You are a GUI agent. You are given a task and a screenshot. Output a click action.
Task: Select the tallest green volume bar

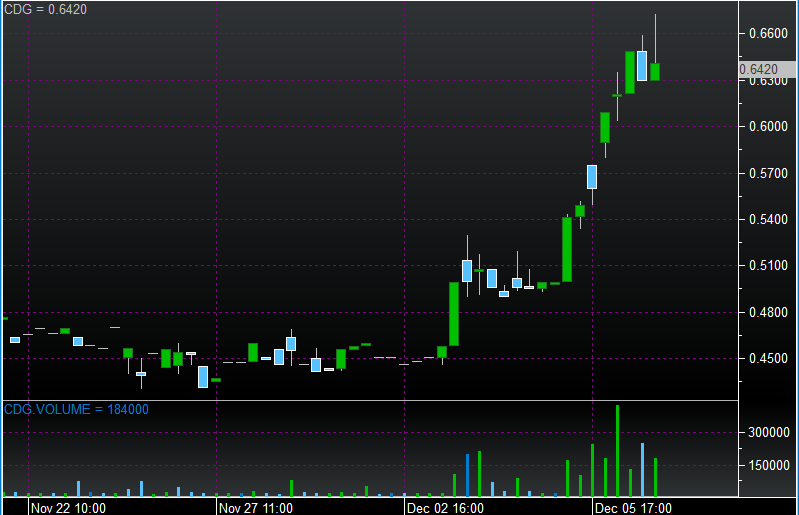click(x=617, y=452)
